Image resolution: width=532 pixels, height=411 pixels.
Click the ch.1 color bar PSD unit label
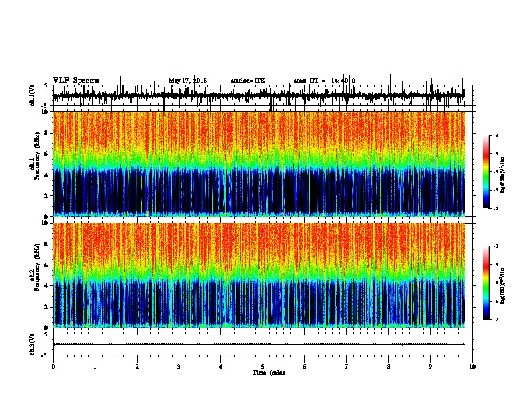coord(502,175)
